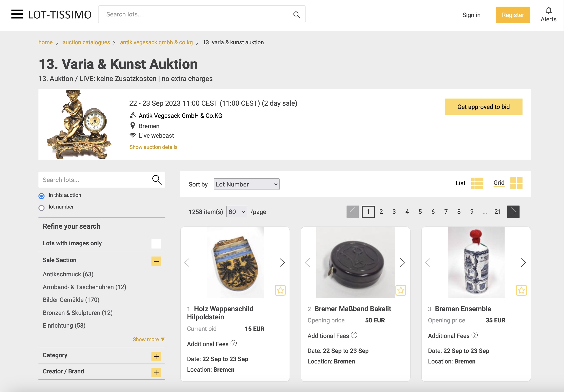The height and width of the screenshot is (392, 564).
Task: Filter by Bronzen & Skulpturen (12)
Action: (x=78, y=312)
